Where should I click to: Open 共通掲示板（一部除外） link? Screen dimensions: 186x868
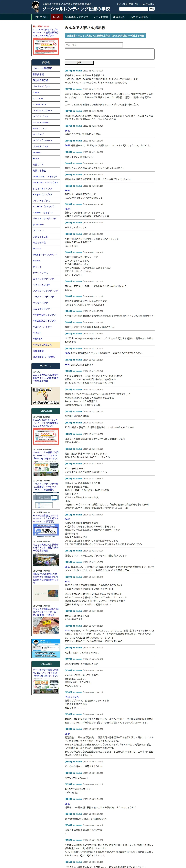[46, 357]
